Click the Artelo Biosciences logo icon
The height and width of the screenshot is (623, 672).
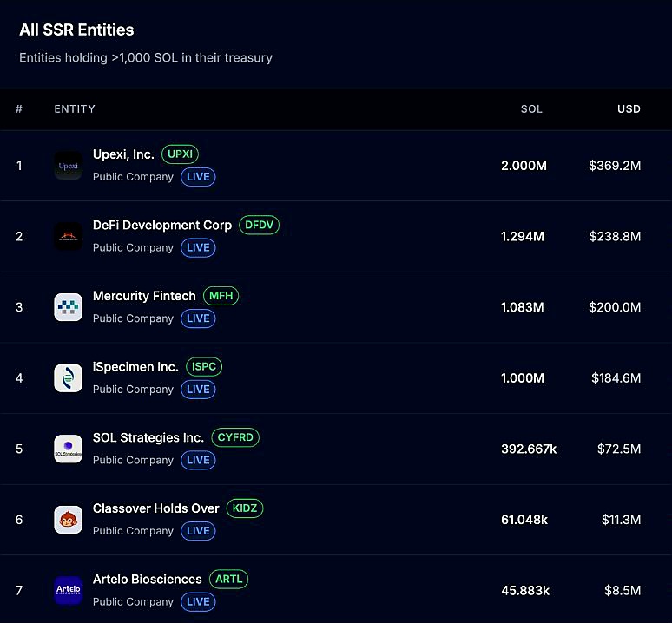click(68, 590)
